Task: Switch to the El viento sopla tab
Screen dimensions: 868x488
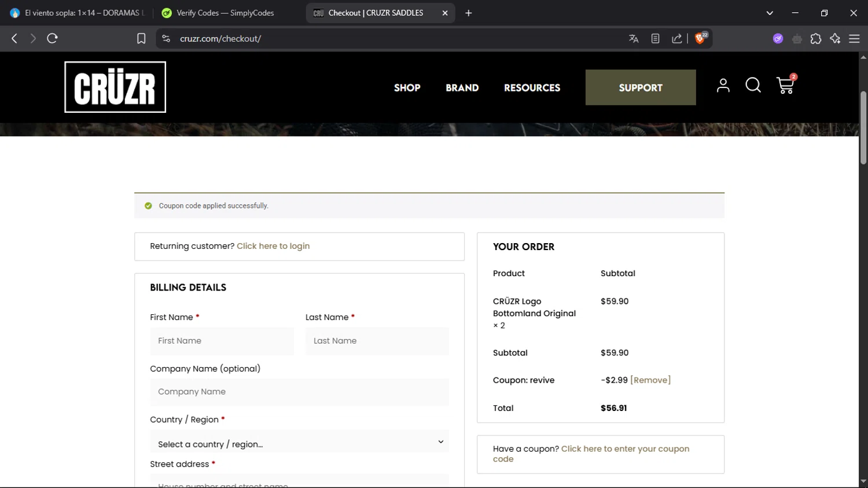Action: (78, 13)
